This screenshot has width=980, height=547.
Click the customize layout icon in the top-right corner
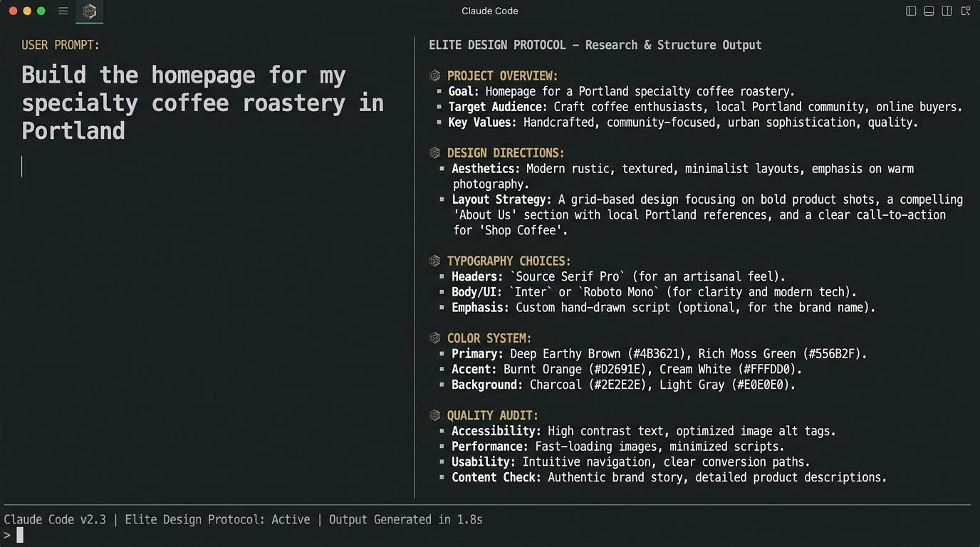coord(966,11)
